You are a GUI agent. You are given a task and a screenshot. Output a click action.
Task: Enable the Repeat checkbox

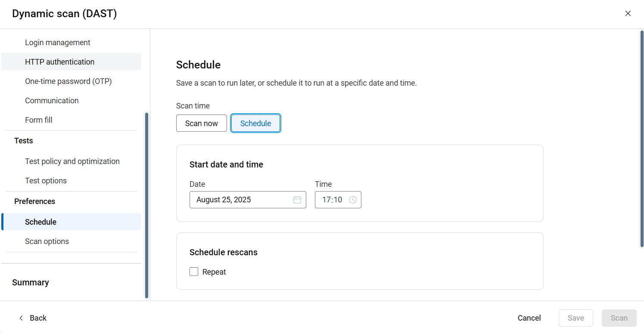coord(194,272)
